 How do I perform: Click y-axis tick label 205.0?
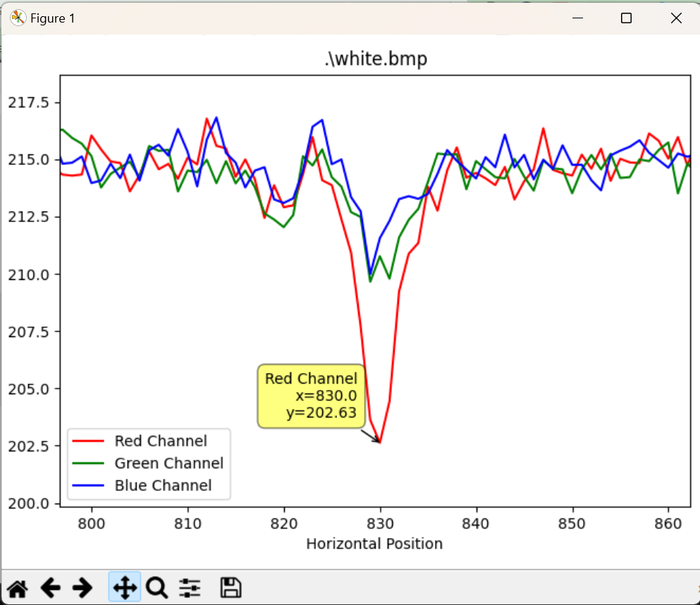[29, 389]
